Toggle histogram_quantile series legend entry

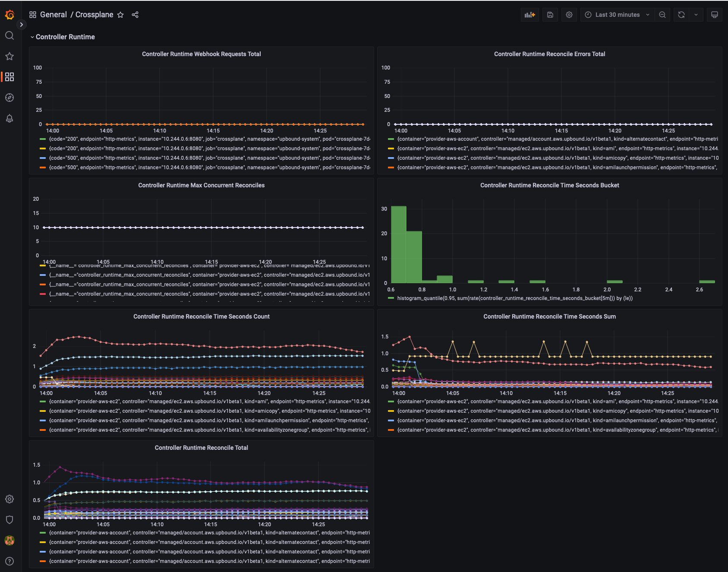pos(515,298)
